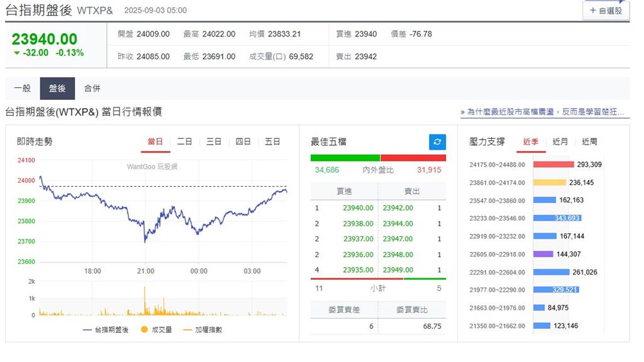Click the blue bar labeled 343,693
Image resolution: width=644 pixels, height=362 pixels.
coord(557,218)
